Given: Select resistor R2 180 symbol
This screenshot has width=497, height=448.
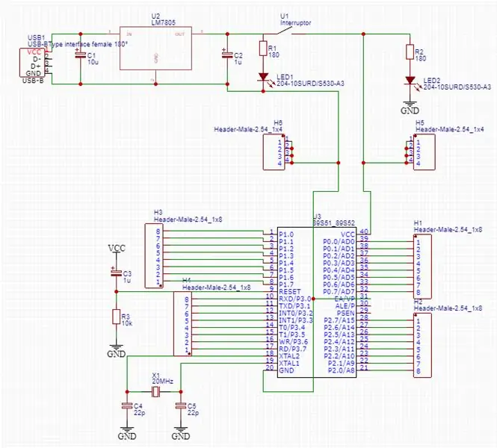Looking at the screenshot, I should tap(410, 52).
